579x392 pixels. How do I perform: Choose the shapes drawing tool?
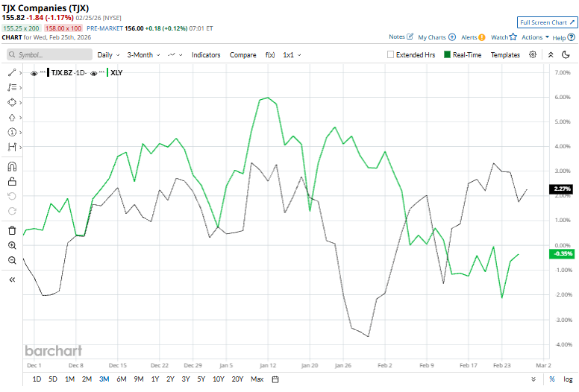(x=12, y=103)
